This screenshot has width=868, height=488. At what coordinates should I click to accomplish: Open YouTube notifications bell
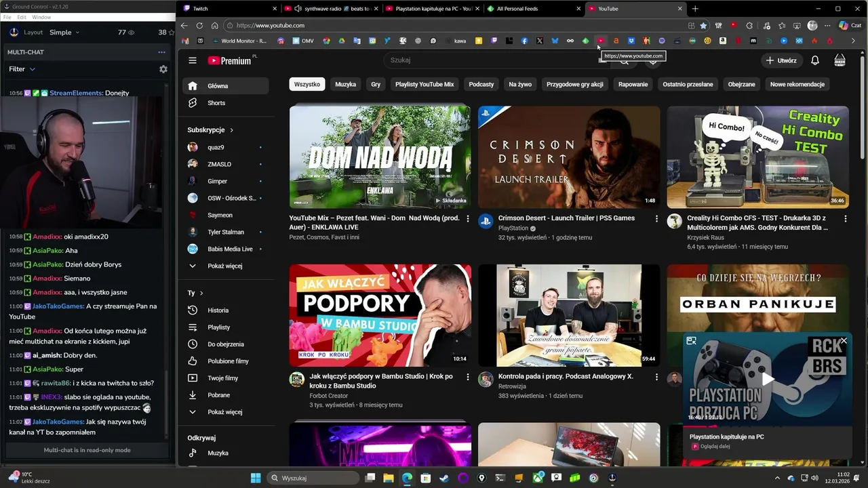pyautogui.click(x=815, y=60)
